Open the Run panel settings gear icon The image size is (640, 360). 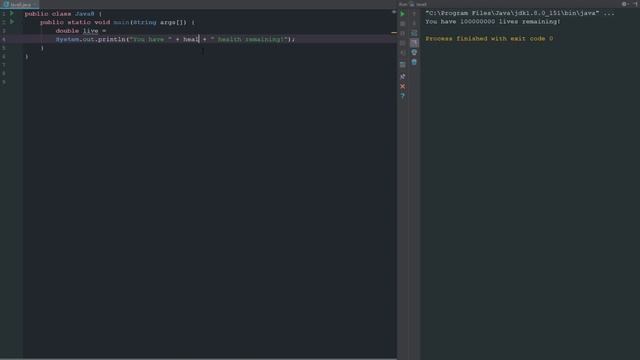(x=624, y=4)
